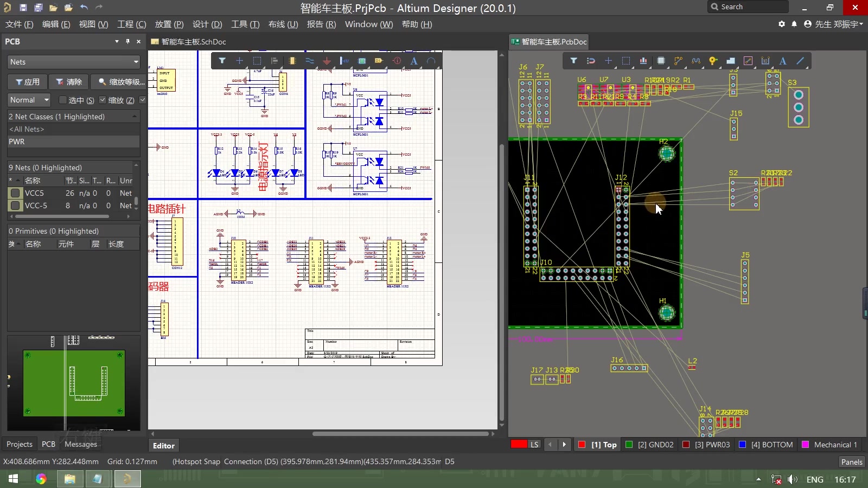Click the LS layer set button
The height and width of the screenshot is (488, 868).
click(x=534, y=445)
